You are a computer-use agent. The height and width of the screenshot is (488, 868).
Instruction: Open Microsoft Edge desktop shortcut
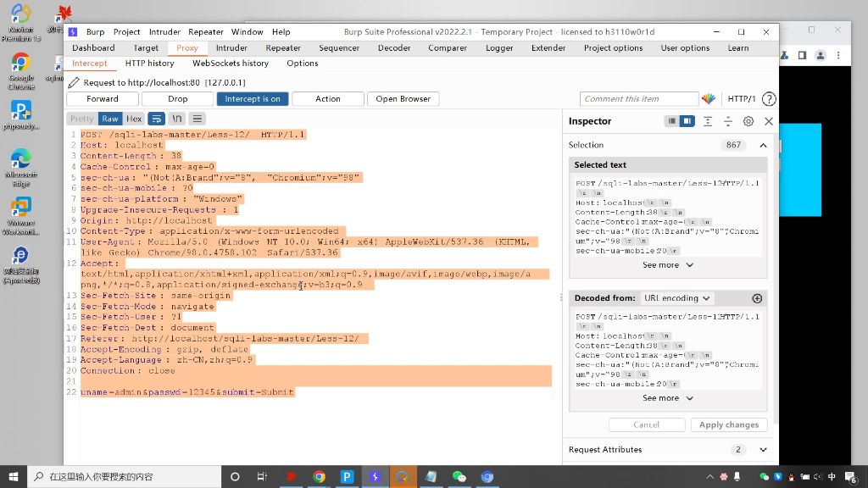(x=21, y=168)
